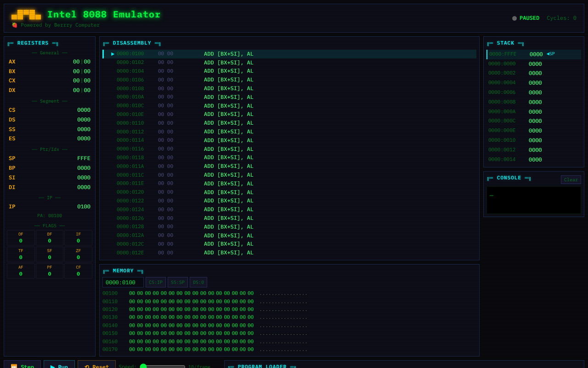Select disassembly row 0000:0110
The height and width of the screenshot is (368, 588).
point(290,123)
